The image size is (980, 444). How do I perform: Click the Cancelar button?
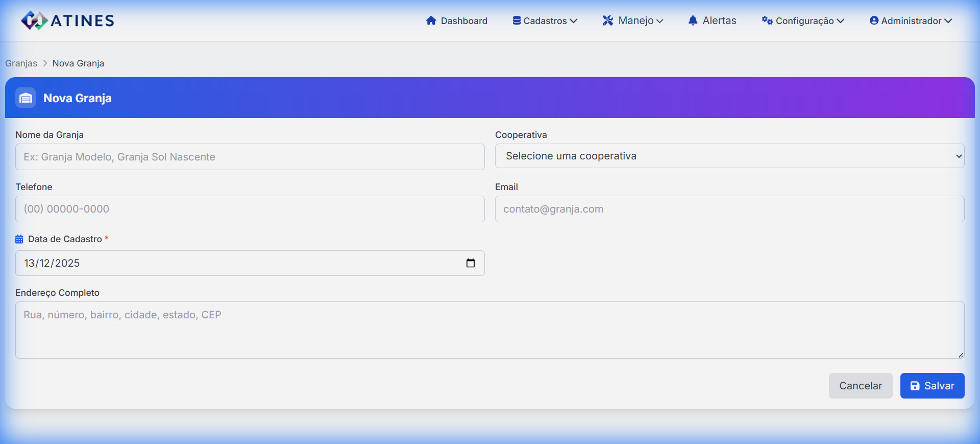click(860, 386)
